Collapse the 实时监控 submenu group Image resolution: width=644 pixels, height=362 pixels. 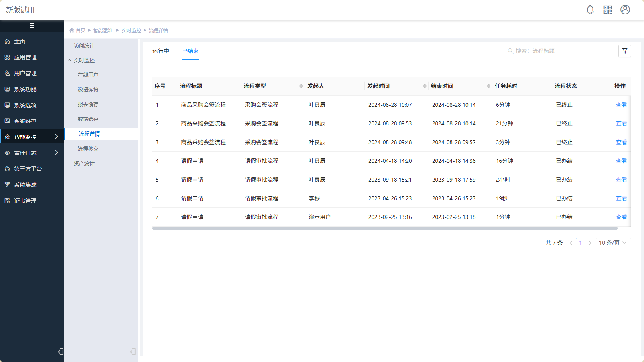pyautogui.click(x=84, y=60)
